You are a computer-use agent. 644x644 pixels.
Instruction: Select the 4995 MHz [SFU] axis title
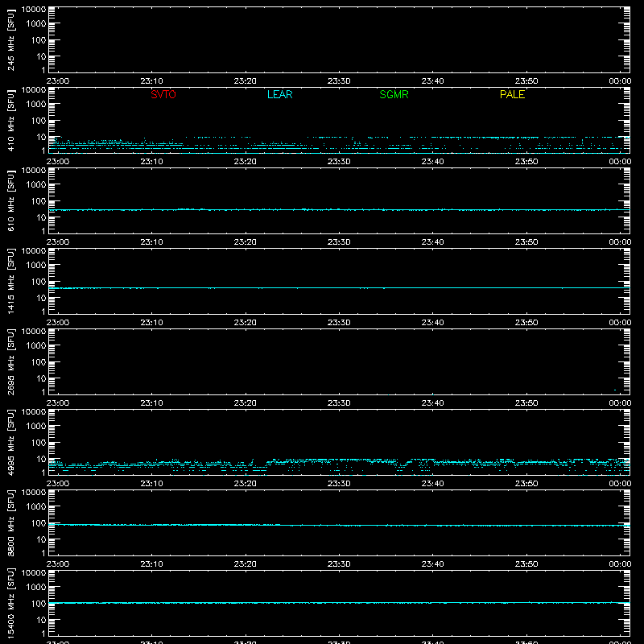11,443
